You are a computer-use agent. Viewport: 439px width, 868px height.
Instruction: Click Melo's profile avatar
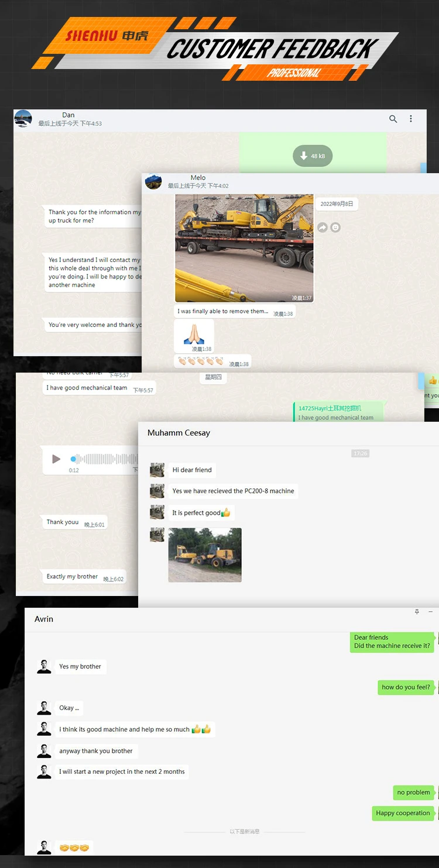click(x=153, y=181)
